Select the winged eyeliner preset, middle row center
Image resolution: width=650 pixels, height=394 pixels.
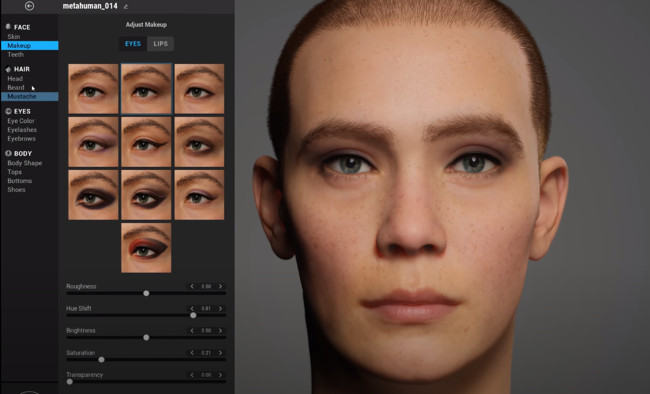tap(146, 142)
